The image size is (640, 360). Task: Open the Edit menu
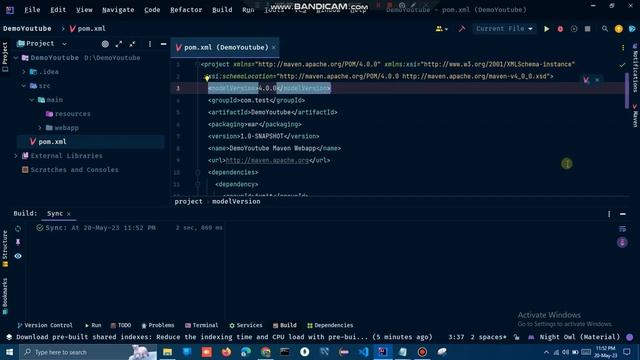58,9
